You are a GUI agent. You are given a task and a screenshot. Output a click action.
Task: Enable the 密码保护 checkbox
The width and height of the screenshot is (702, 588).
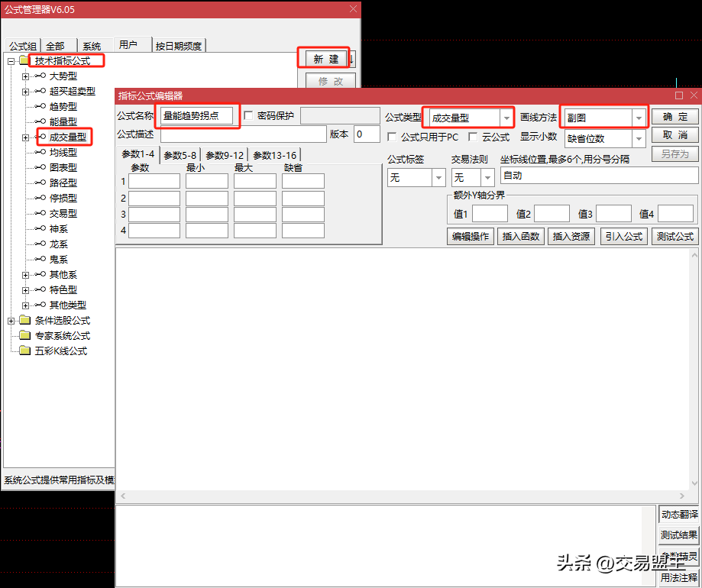point(248,116)
